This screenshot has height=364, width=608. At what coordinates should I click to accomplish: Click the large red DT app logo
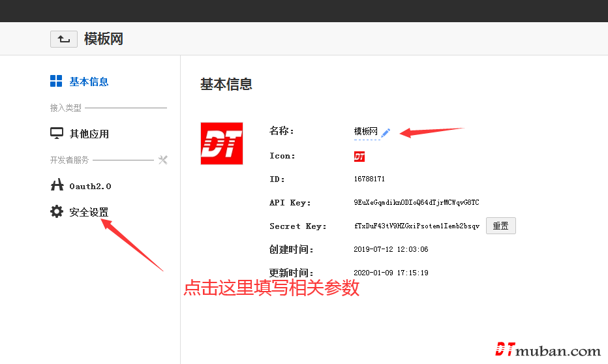[221, 144]
